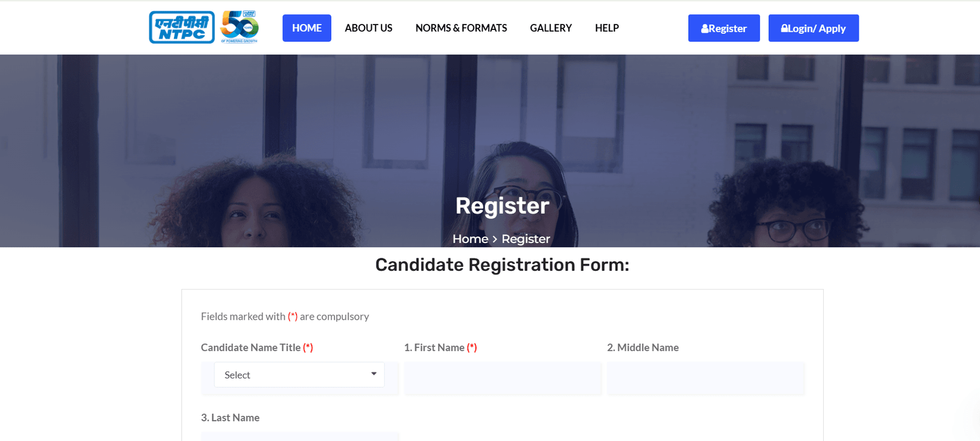The width and height of the screenshot is (980, 441).
Task: Click the person icon on the Register button
Action: [705, 28]
